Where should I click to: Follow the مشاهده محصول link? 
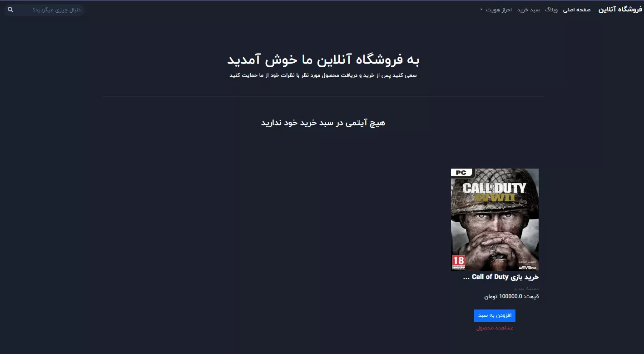495,328
